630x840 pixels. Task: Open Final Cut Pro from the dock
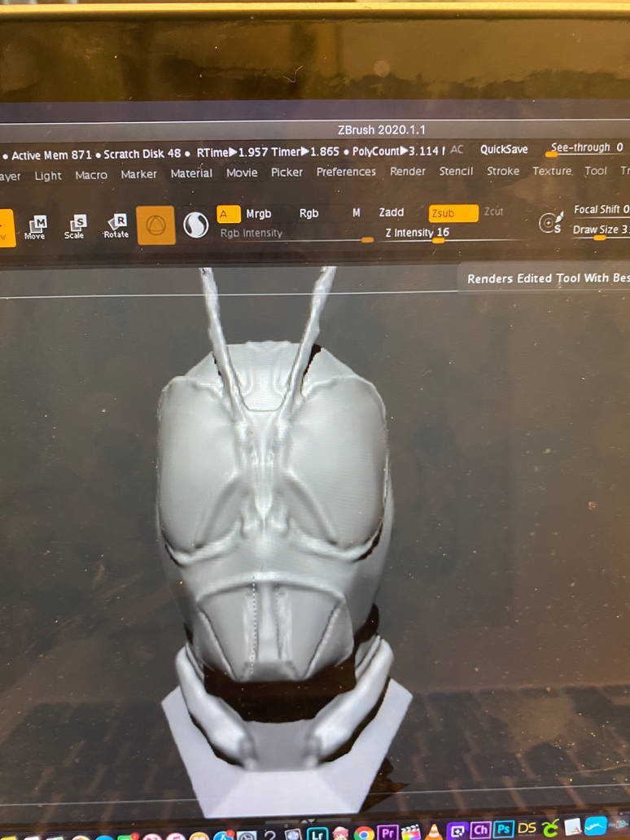411,832
